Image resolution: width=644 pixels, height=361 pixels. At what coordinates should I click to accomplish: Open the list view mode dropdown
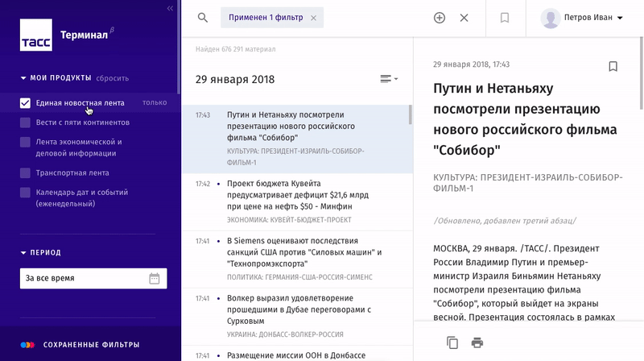point(389,78)
